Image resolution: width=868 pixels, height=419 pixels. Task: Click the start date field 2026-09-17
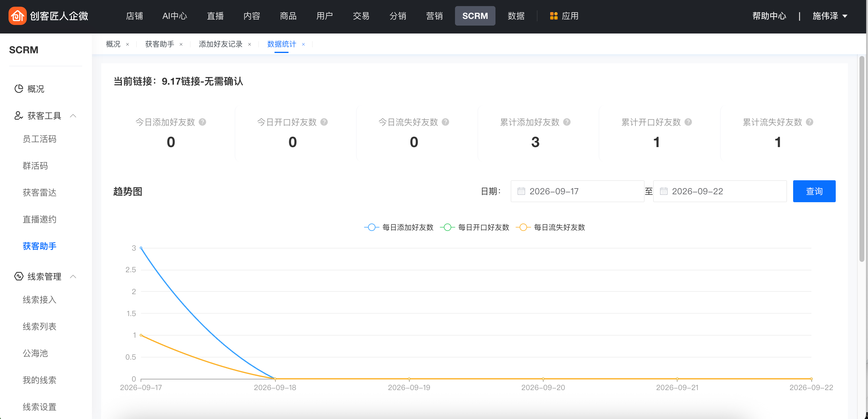[577, 191]
